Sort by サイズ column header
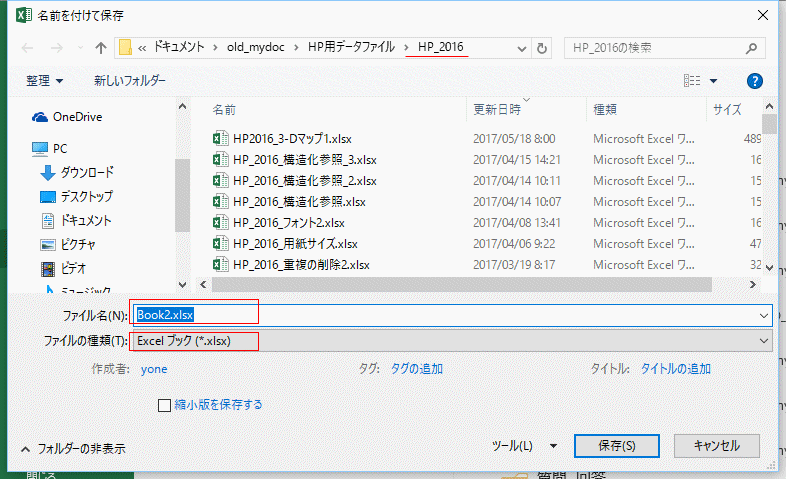The height and width of the screenshot is (479, 786). pyautogui.click(x=727, y=110)
